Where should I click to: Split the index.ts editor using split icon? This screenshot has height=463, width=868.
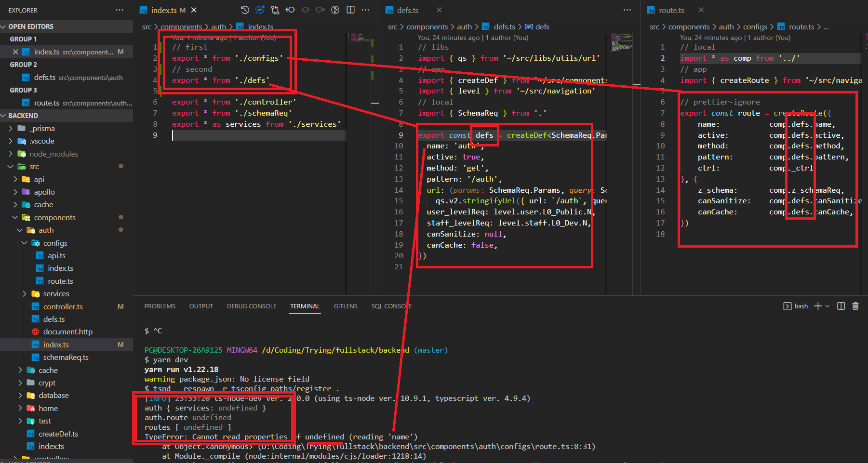coord(350,10)
